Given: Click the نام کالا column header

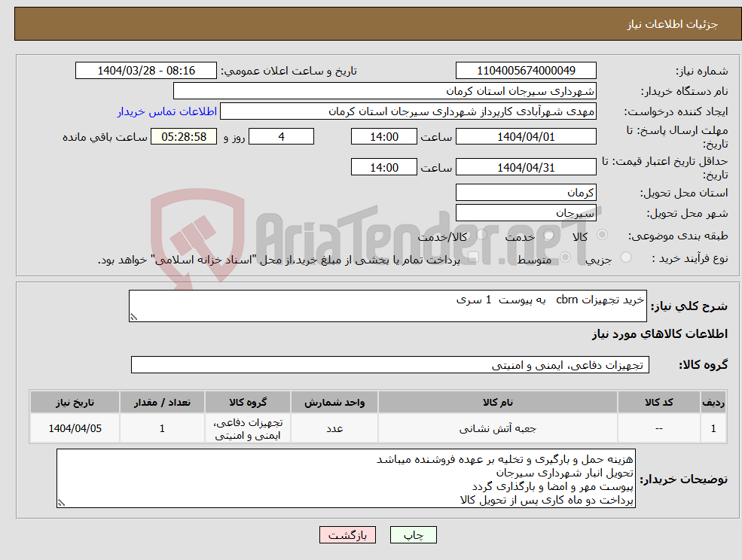Looking at the screenshot, I should pyautogui.click(x=497, y=403).
